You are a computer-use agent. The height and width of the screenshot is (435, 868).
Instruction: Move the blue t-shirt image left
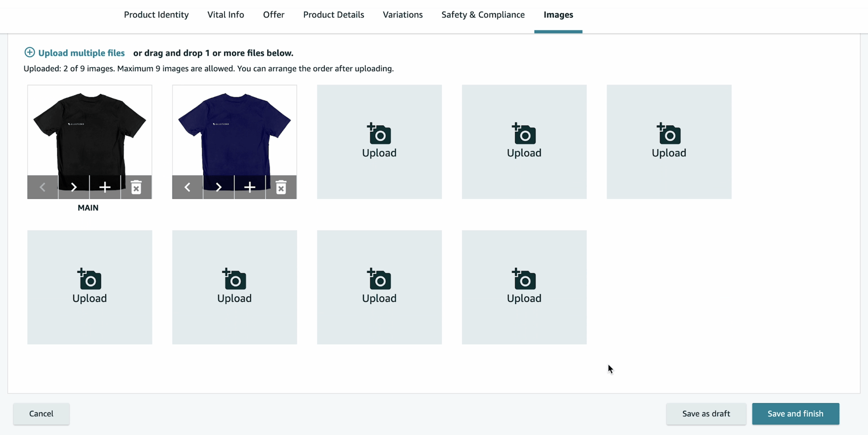click(188, 187)
